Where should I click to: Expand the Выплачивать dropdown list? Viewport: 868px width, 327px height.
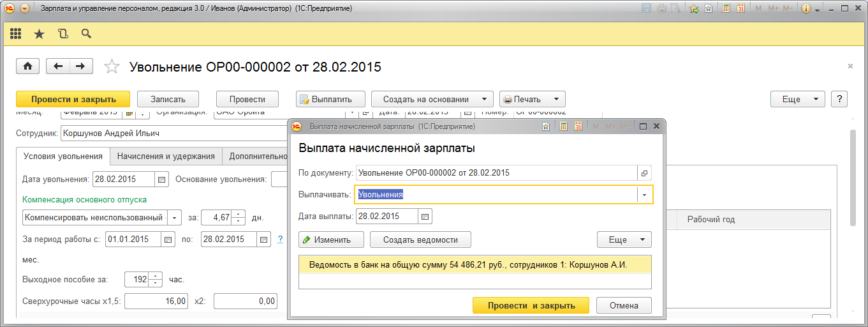[645, 195]
